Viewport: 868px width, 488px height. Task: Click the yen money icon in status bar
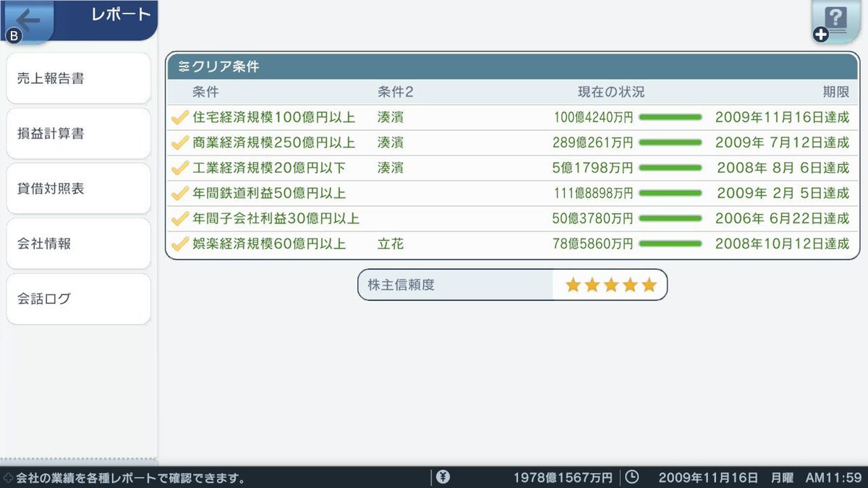(443, 477)
